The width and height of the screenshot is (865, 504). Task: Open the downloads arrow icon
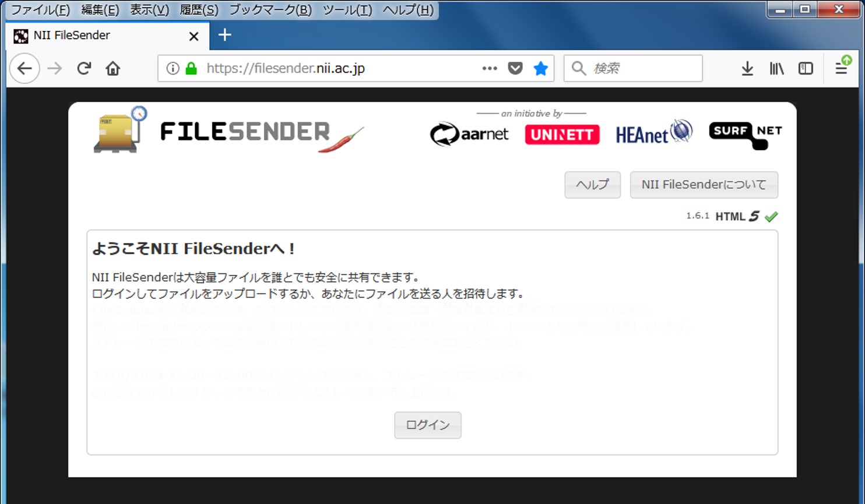point(747,69)
